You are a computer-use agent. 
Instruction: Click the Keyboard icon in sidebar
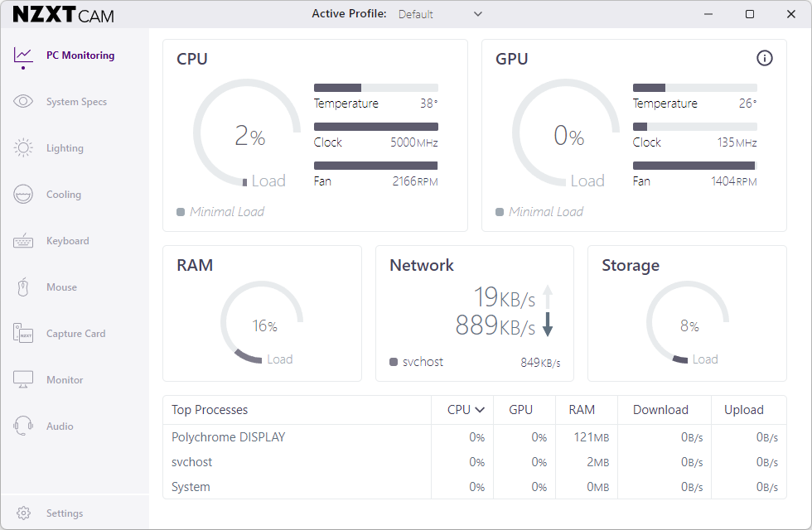(x=23, y=241)
